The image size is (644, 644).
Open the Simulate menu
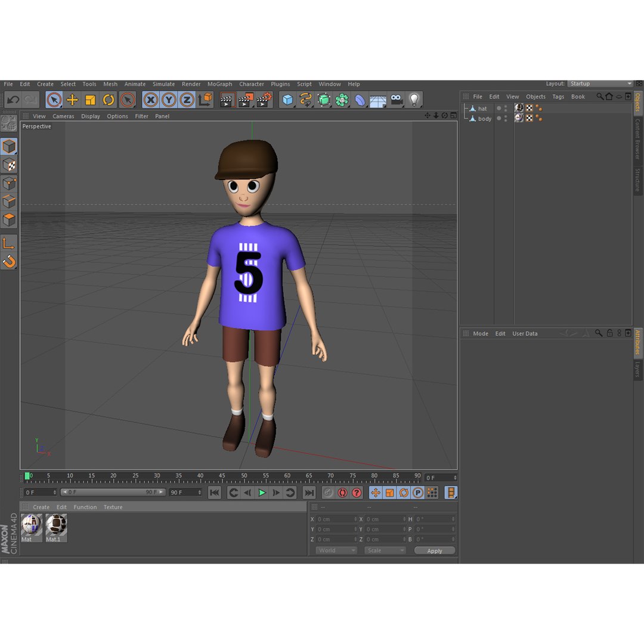click(163, 84)
